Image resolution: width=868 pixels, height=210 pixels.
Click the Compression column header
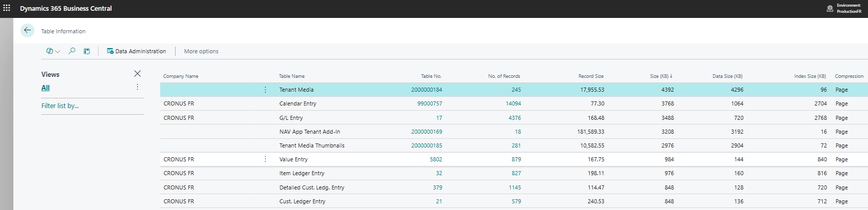click(849, 76)
